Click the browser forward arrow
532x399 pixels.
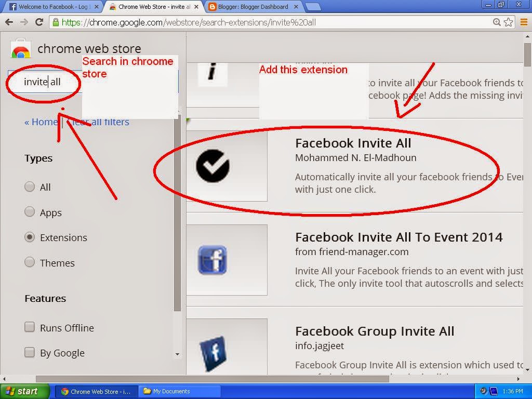point(24,22)
